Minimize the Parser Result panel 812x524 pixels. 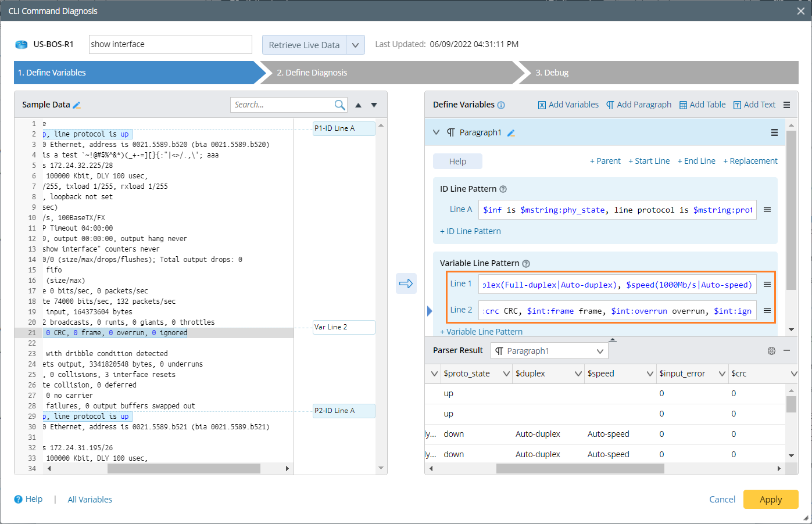(x=786, y=350)
